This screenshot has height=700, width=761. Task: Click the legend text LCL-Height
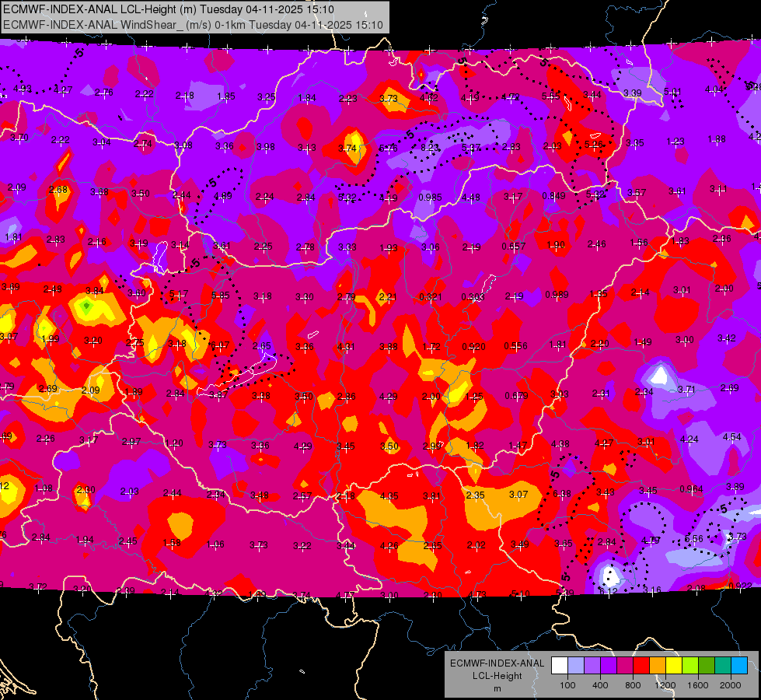coord(497,676)
